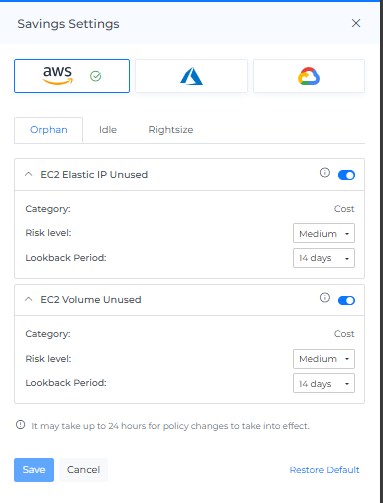Collapse the EC2 Volume Unused section
The height and width of the screenshot is (503, 383).
(x=29, y=299)
